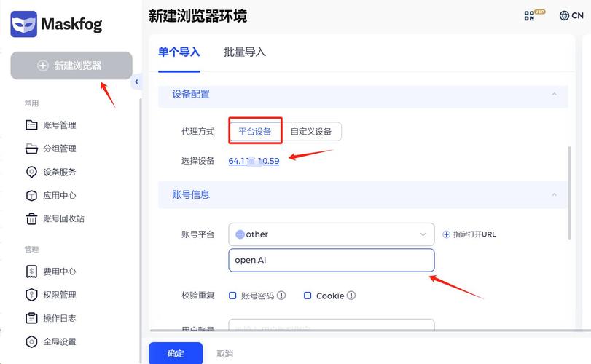Tick the Cookie checkbox
The height and width of the screenshot is (364, 591).
point(308,296)
